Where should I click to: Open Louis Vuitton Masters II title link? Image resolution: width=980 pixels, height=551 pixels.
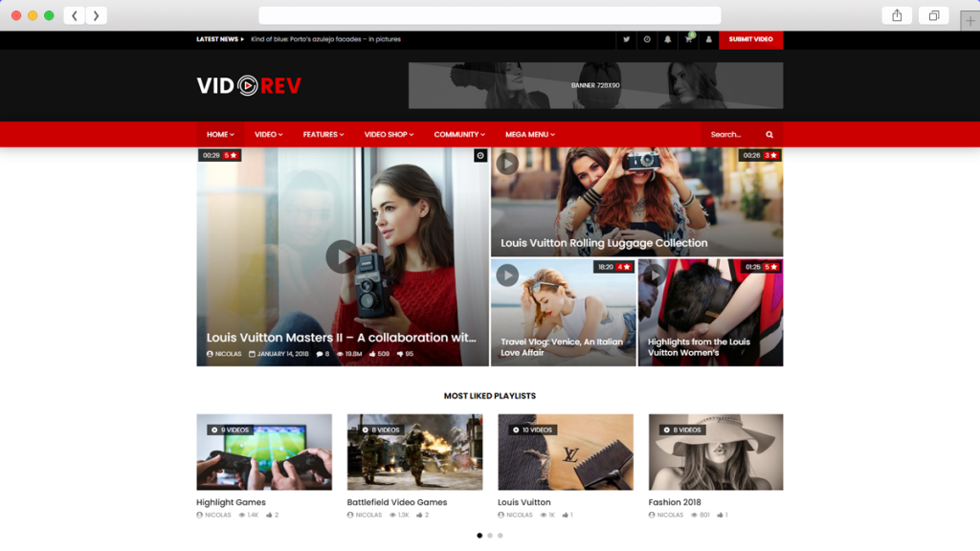[x=342, y=338]
